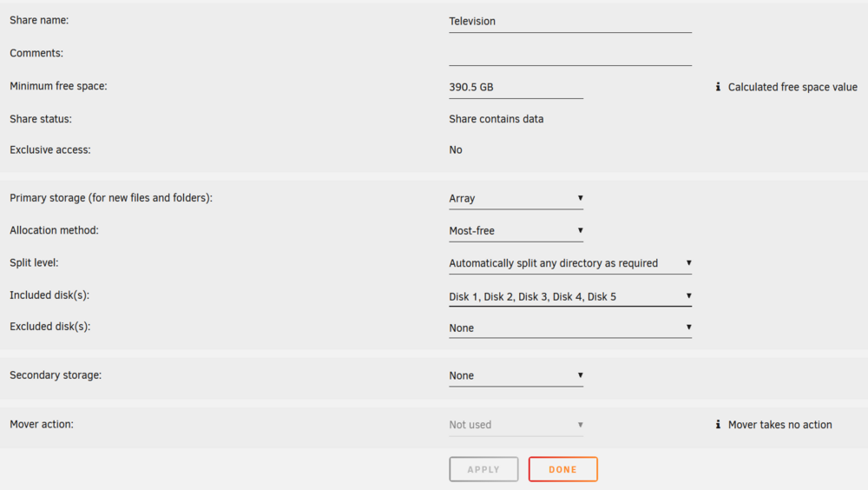Image resolution: width=868 pixels, height=490 pixels.
Task: Click the empty Comments input field
Action: 570,55
